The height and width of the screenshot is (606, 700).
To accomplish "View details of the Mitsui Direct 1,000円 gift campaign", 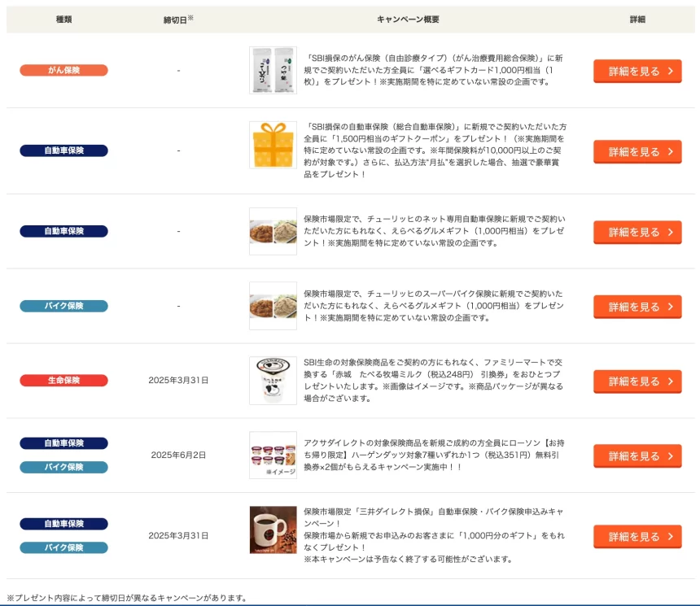I will point(637,537).
